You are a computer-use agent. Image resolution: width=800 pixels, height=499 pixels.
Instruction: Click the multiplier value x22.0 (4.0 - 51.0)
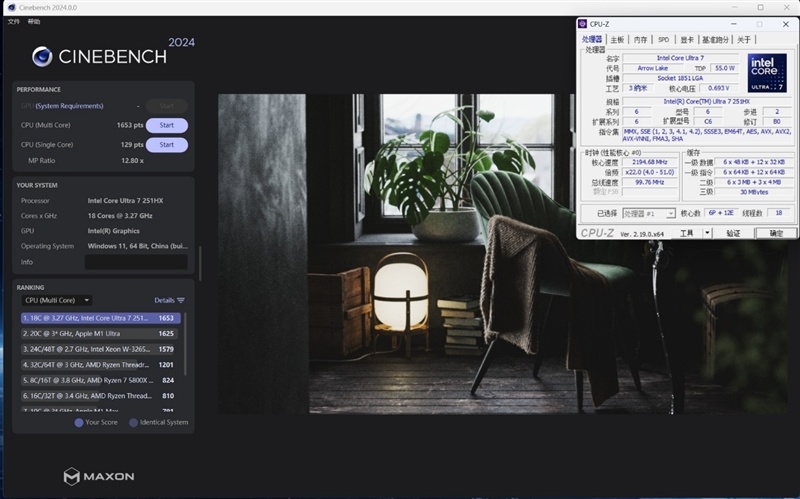(649, 172)
